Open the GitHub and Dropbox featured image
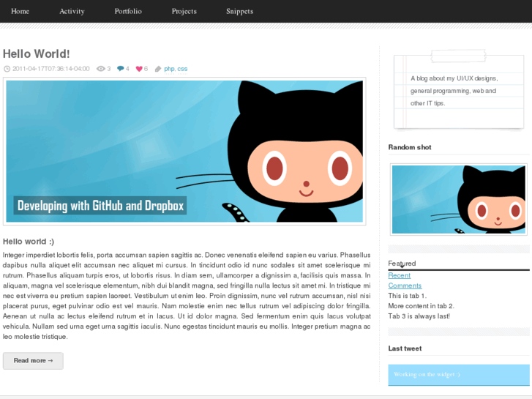The height and width of the screenshot is (399, 532). pos(184,151)
